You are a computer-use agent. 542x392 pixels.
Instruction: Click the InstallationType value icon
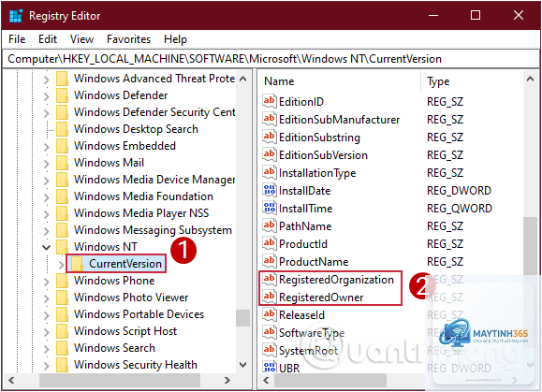click(270, 172)
